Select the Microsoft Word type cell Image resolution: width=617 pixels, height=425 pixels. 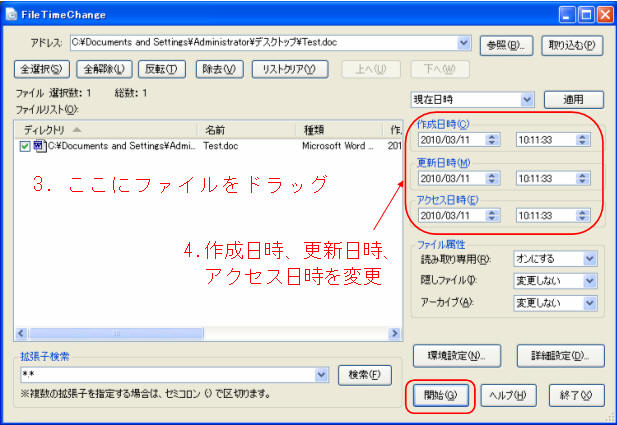click(338, 146)
